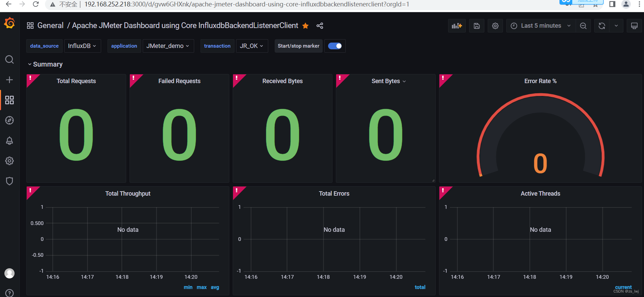The height and width of the screenshot is (297, 644).
Task: Open the Total Requests panel title menu
Action: [76, 81]
